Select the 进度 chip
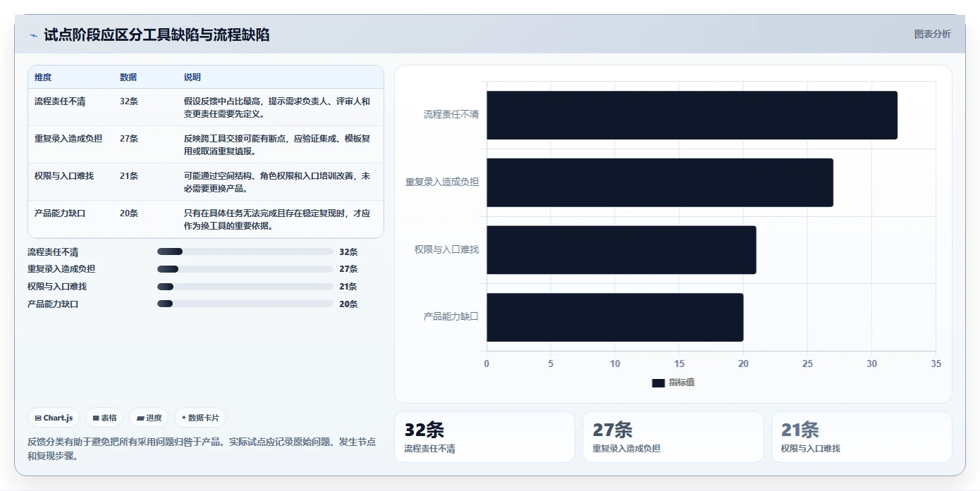This screenshot has width=980, height=491. pos(149,418)
